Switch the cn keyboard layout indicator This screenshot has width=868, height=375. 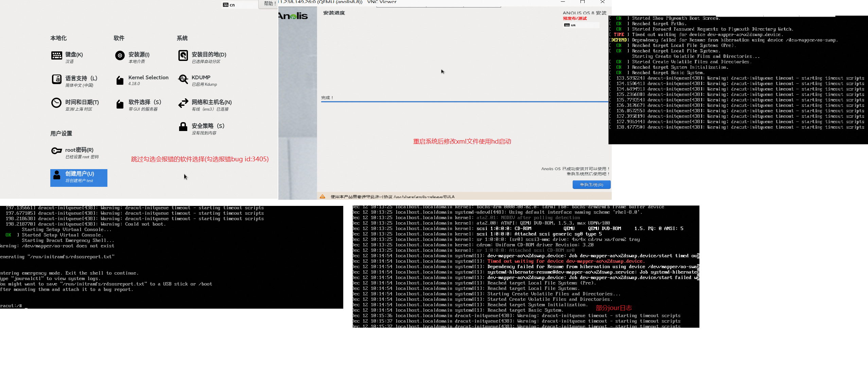pos(229,5)
